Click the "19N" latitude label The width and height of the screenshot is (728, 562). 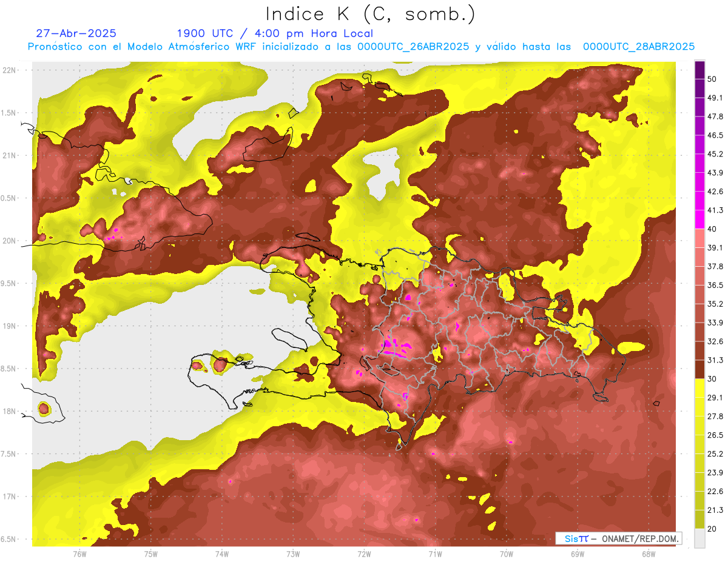point(10,326)
